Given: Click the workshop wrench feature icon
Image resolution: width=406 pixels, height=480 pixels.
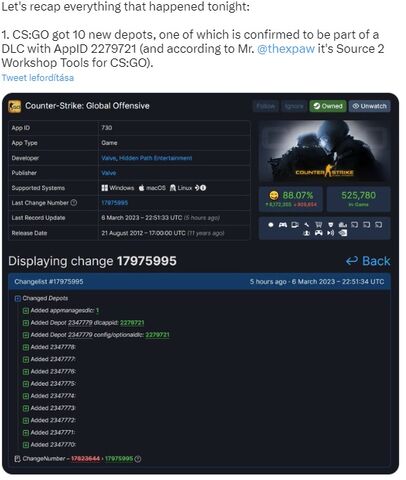Looking at the screenshot, I should tap(307, 225).
